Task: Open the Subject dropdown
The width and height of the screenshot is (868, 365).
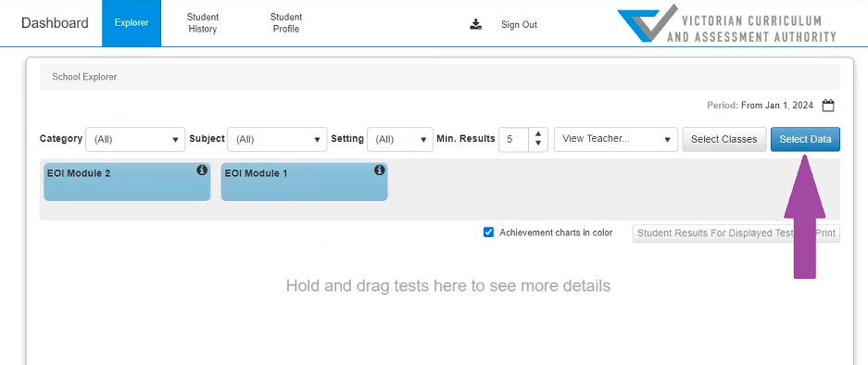Action: click(277, 140)
